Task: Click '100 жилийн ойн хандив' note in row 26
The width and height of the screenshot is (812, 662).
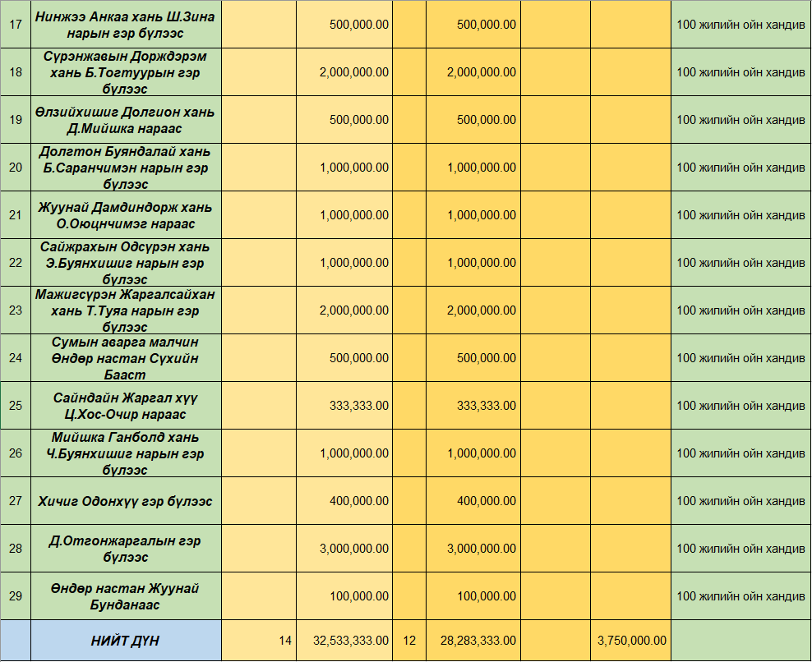Action: tap(740, 453)
